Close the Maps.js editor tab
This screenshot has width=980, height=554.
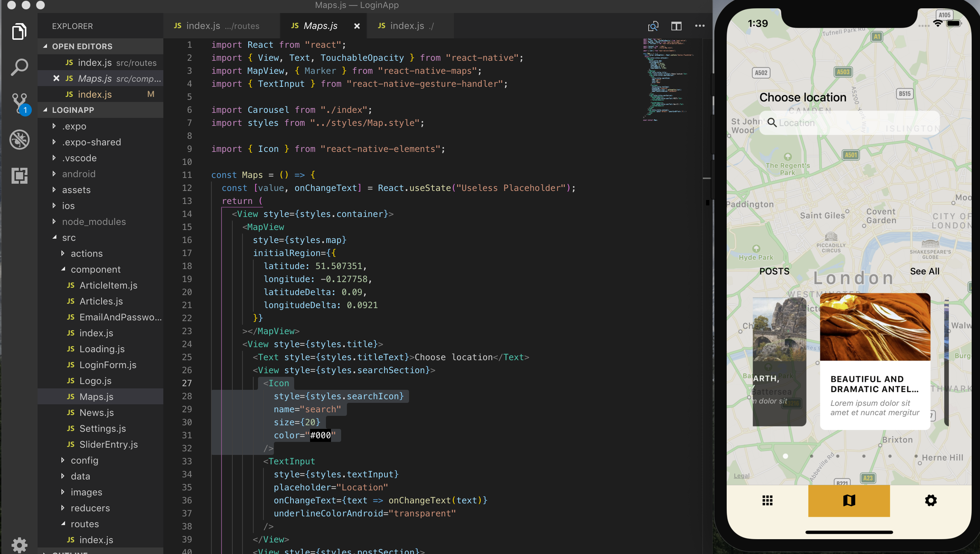coord(356,26)
